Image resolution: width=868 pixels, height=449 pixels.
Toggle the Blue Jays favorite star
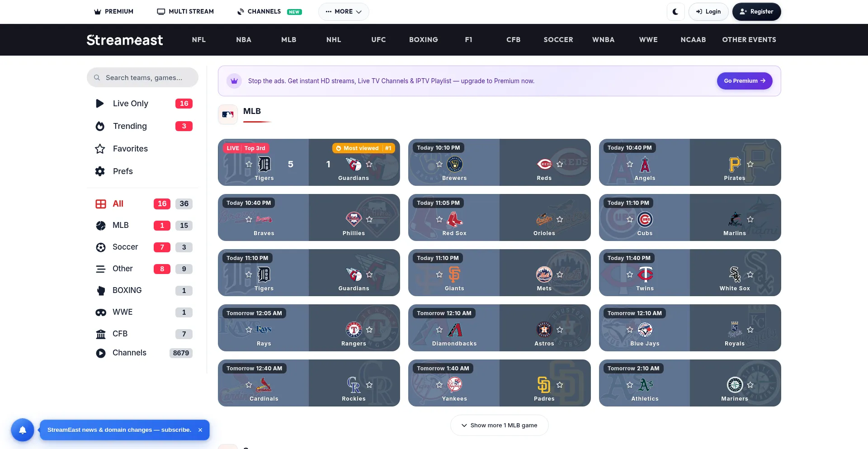pyautogui.click(x=630, y=330)
